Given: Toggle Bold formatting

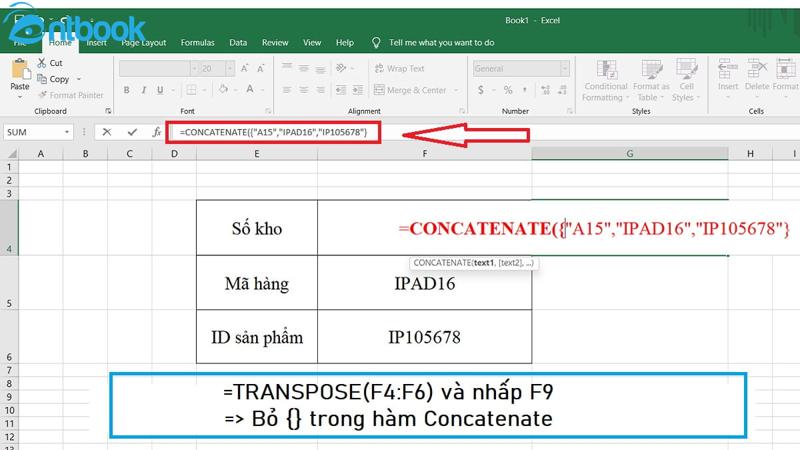Looking at the screenshot, I should 127,90.
